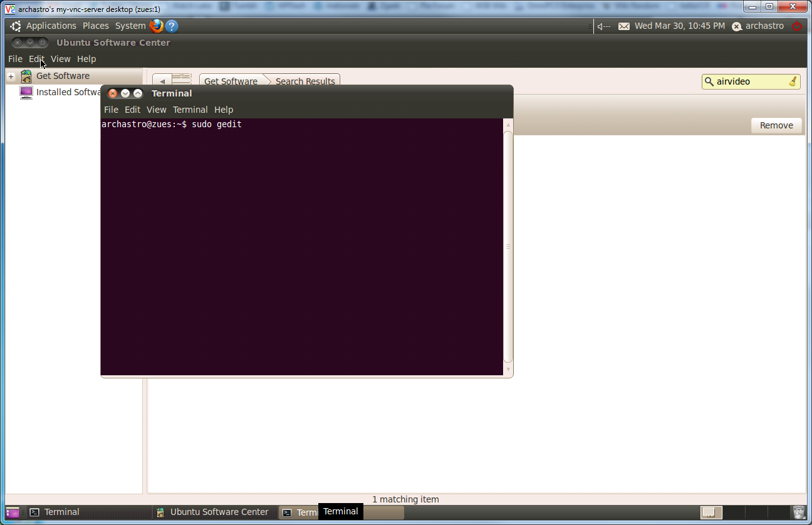The image size is (812, 525).
Task: Clear search with the broom icon
Action: pyautogui.click(x=793, y=81)
